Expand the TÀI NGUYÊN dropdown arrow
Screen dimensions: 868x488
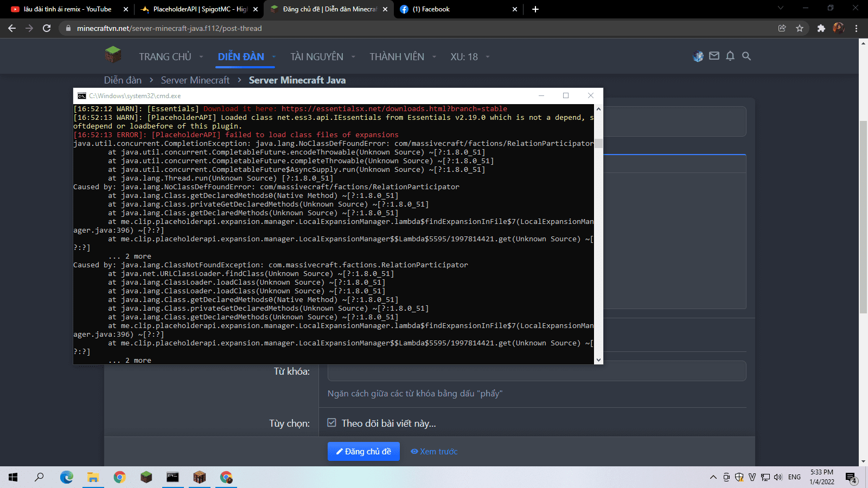click(353, 57)
